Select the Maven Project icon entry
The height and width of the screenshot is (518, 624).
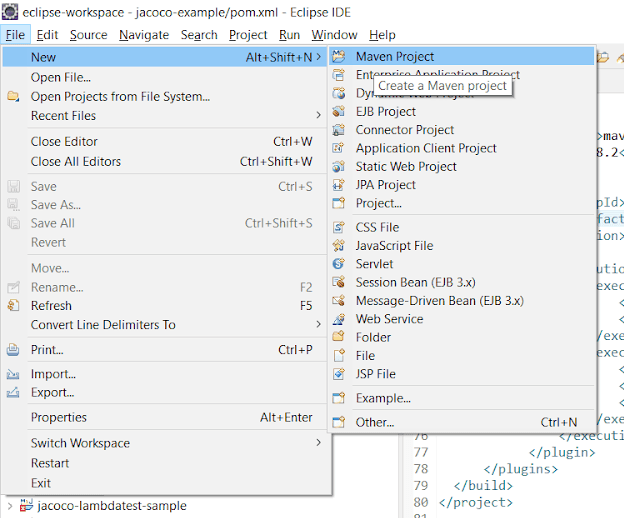pos(339,56)
